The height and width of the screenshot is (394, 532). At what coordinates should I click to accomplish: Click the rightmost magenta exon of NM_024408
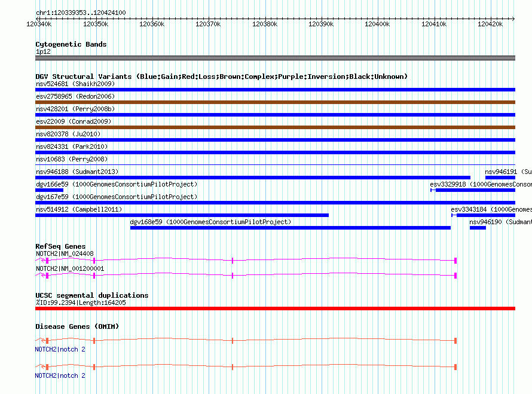pyautogui.click(x=455, y=261)
